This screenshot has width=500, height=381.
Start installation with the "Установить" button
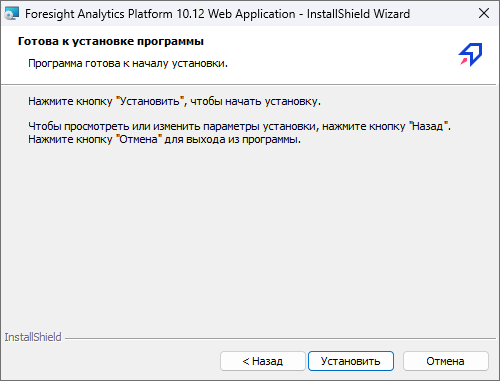tap(351, 361)
